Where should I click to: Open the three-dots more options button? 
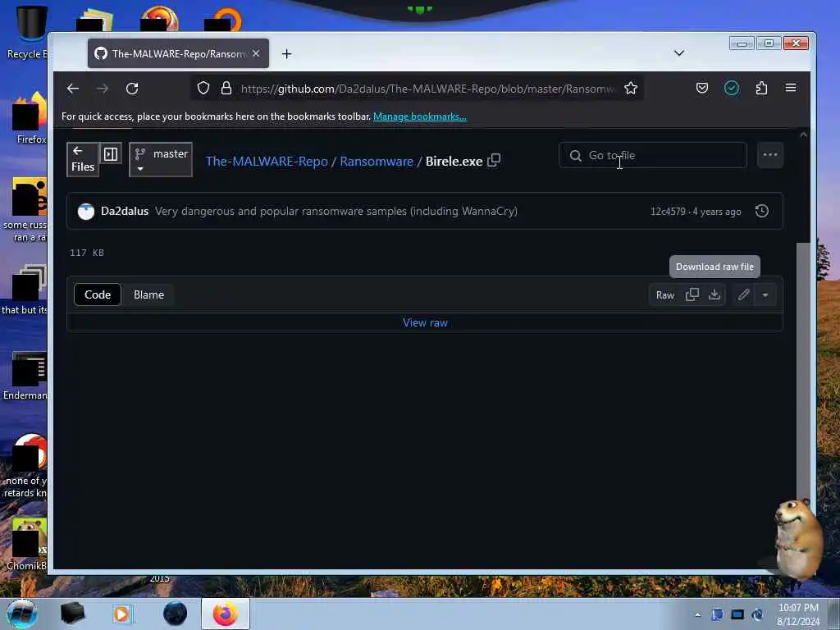770,155
